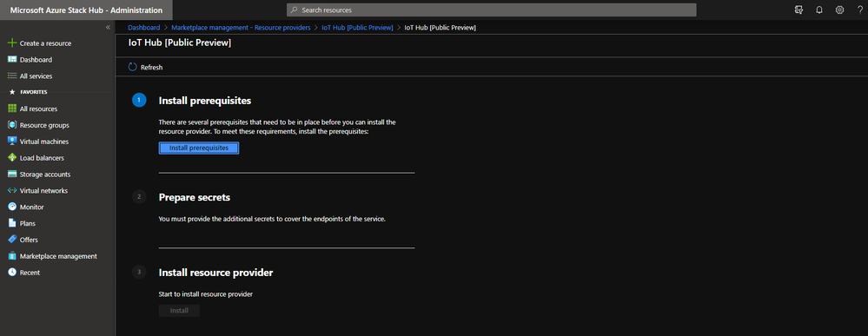Click the last IoT Hub [Public Preview] breadcrumb
The width and height of the screenshot is (868, 336).
tap(441, 27)
